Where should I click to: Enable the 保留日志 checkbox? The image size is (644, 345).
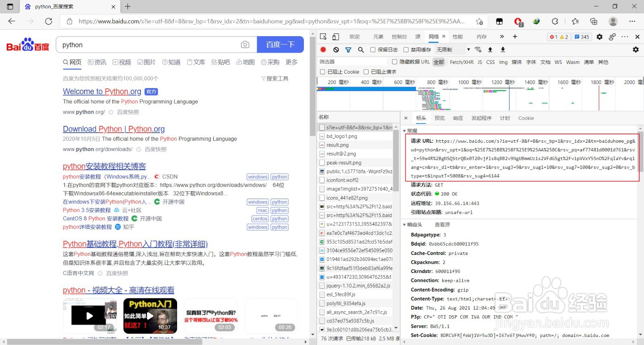pos(373,50)
